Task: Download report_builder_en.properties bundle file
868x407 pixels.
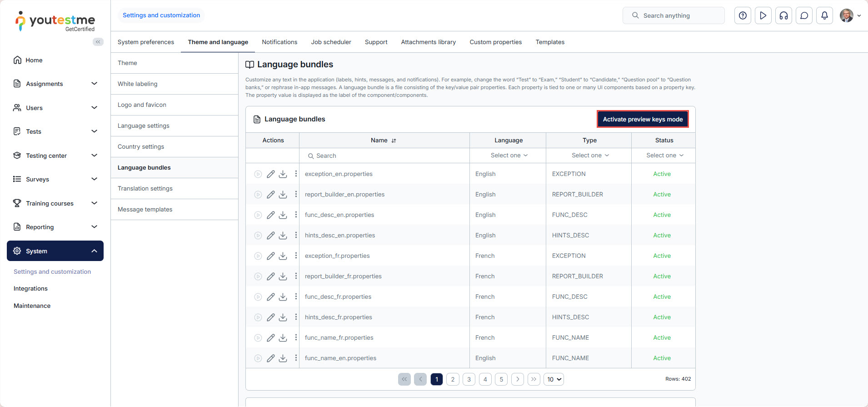Action: tap(283, 195)
